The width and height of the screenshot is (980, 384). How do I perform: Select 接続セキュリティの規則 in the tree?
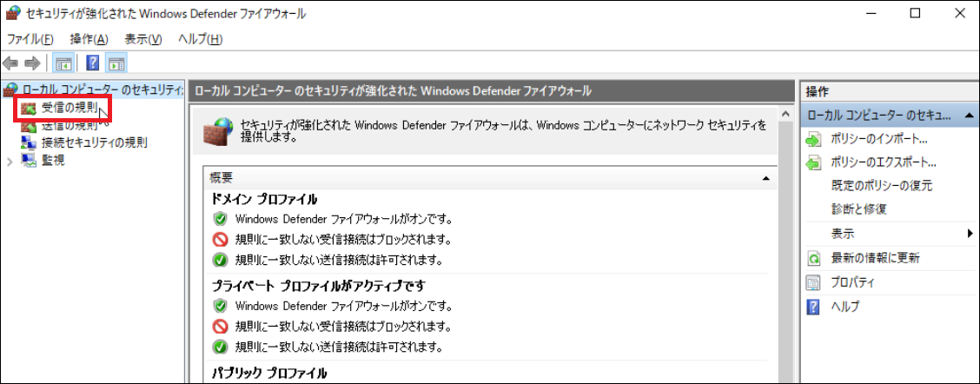(x=94, y=142)
